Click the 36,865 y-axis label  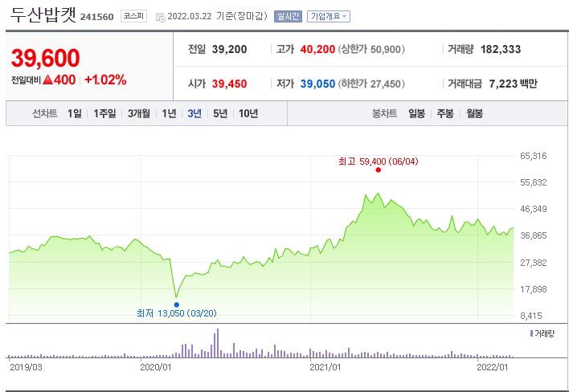click(533, 235)
